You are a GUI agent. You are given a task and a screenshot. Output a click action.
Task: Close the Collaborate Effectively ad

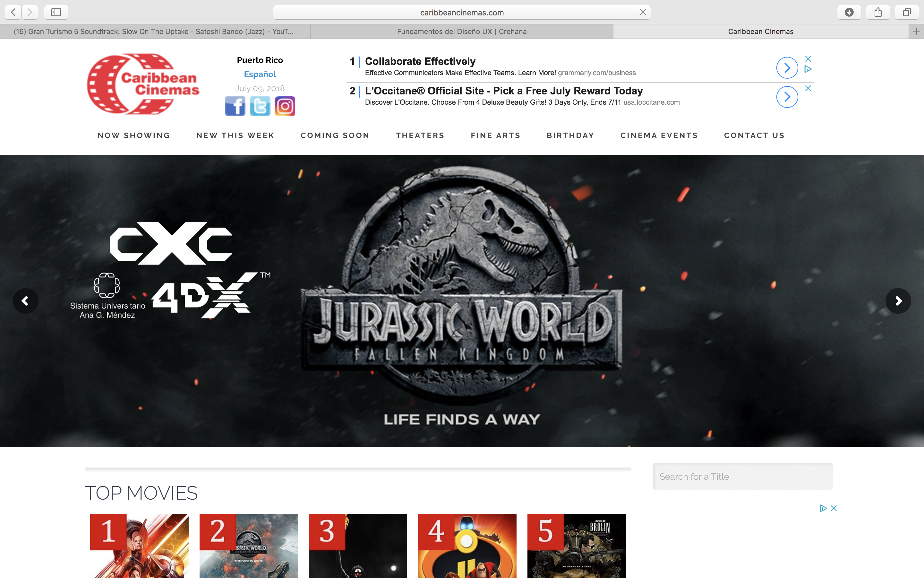click(808, 58)
